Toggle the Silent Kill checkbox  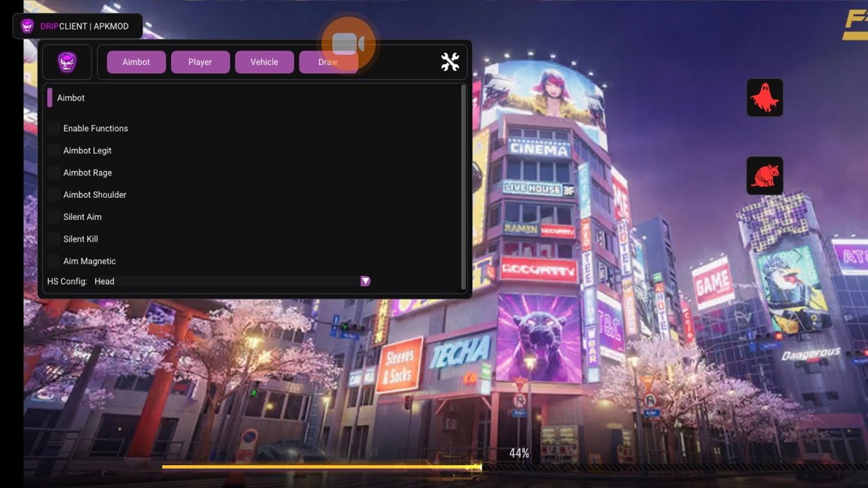coord(54,239)
